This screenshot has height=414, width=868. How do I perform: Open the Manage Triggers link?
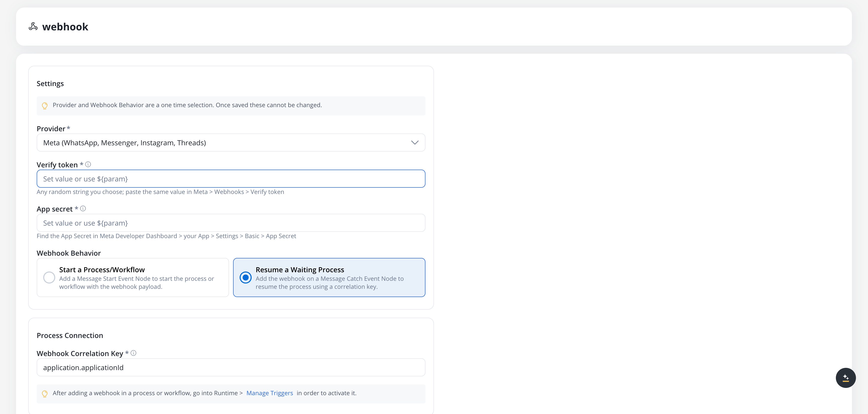click(x=269, y=393)
